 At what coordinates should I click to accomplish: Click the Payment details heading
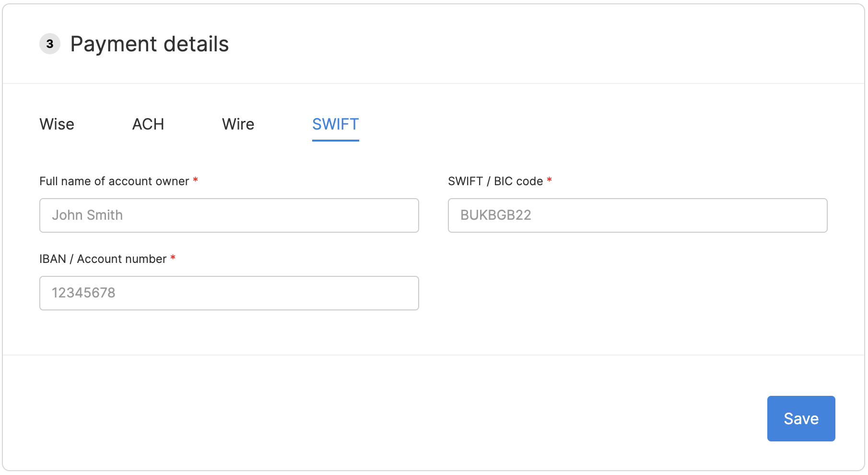tap(149, 44)
